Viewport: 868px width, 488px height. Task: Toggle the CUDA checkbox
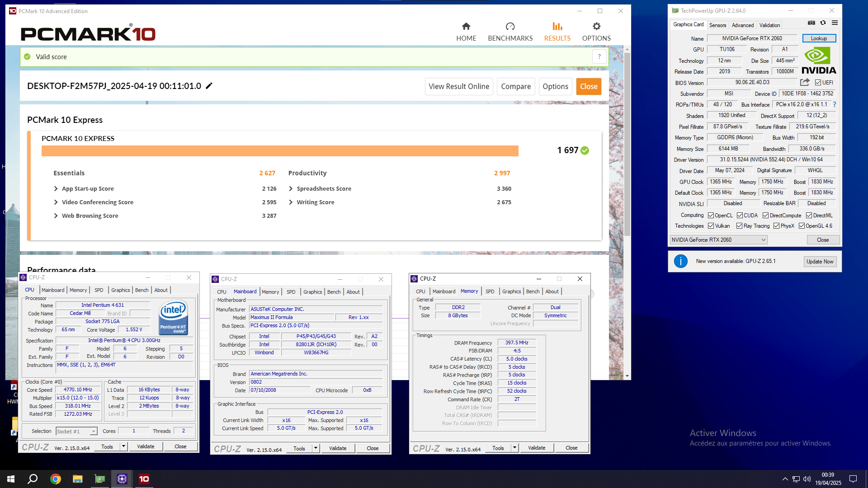pyautogui.click(x=740, y=216)
